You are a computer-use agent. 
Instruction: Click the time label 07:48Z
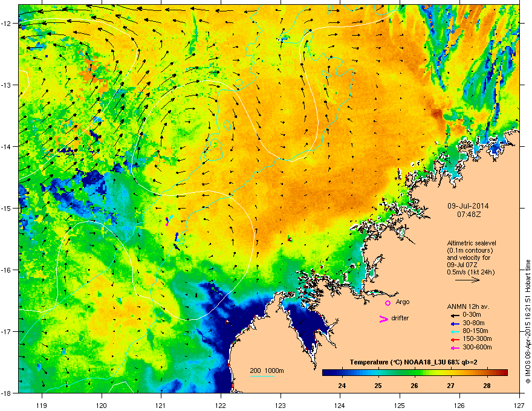coord(469,215)
